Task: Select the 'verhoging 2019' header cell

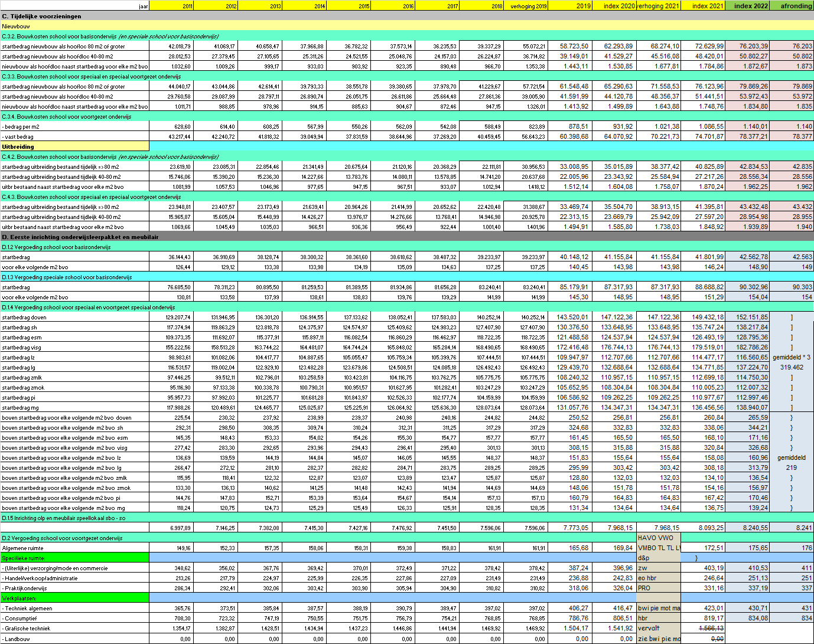Action: [x=526, y=6]
